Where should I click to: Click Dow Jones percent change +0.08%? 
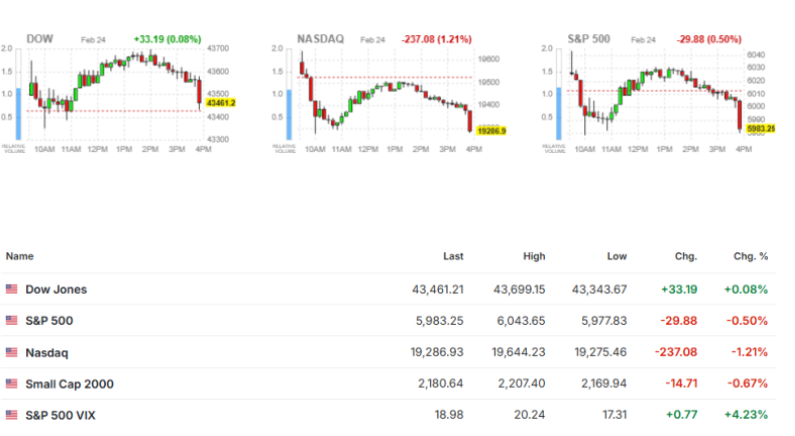point(746,289)
